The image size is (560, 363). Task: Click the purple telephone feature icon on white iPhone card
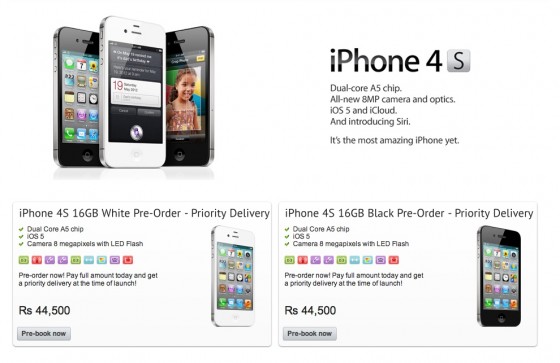point(115,260)
